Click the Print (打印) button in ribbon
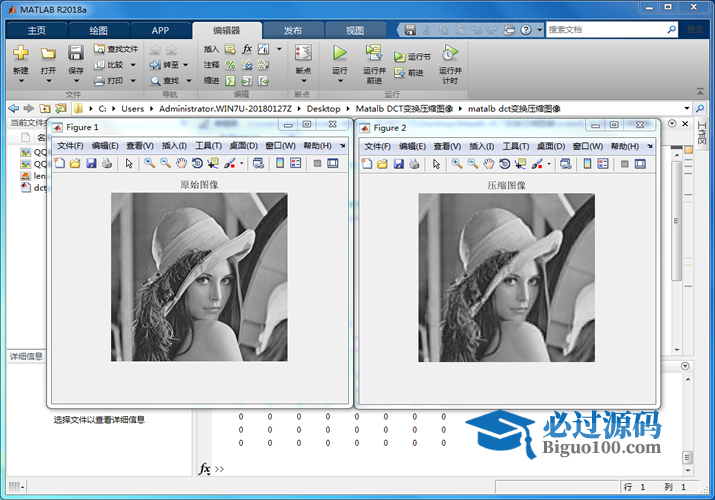This screenshot has width=715, height=500. (x=109, y=81)
